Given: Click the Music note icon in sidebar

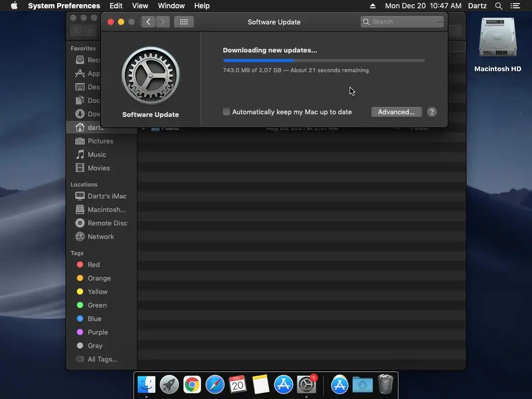Looking at the screenshot, I should tap(79, 154).
